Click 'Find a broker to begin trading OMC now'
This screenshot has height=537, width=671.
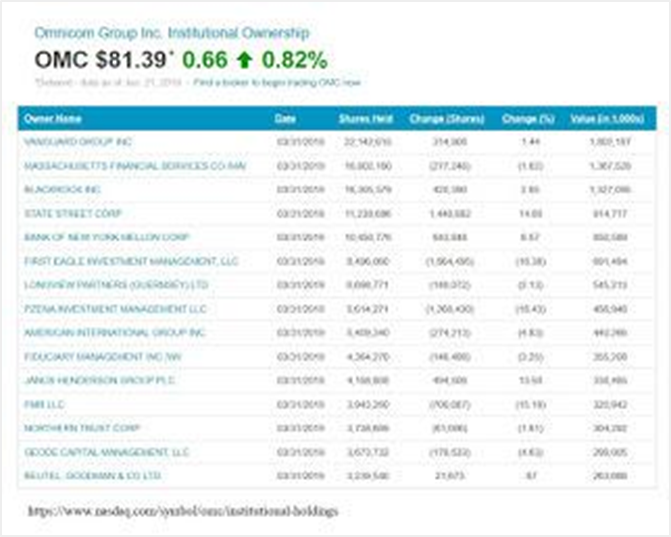(x=277, y=82)
